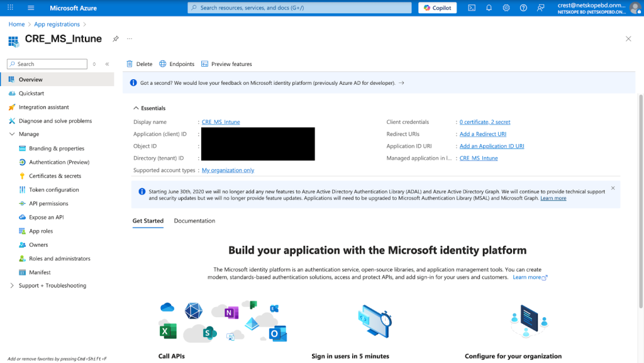
Task: Click the Endpoints globe icon
Action: (x=163, y=64)
